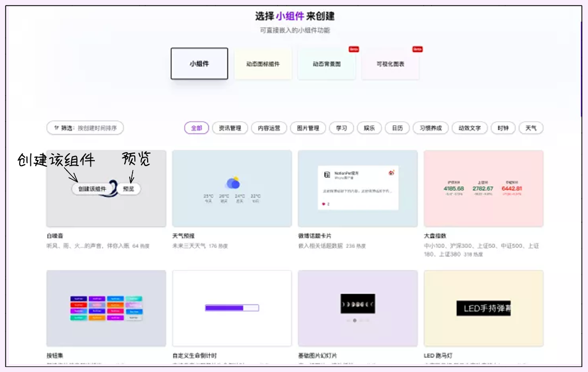The width and height of the screenshot is (588, 372).
Task: Click the 2782.67 index value
Action: click(482, 189)
